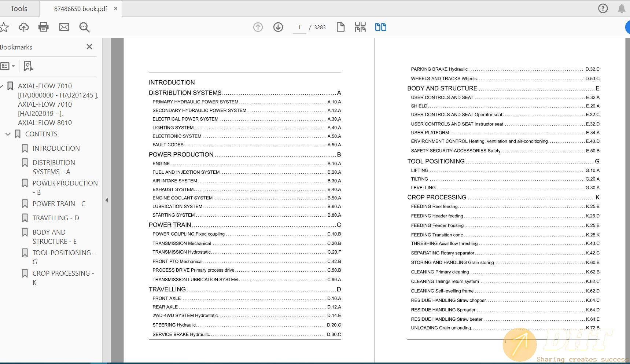The height and width of the screenshot is (364, 630).
Task: Open the RESIDUE HANDLING Spreader entry
Action: tap(505, 310)
